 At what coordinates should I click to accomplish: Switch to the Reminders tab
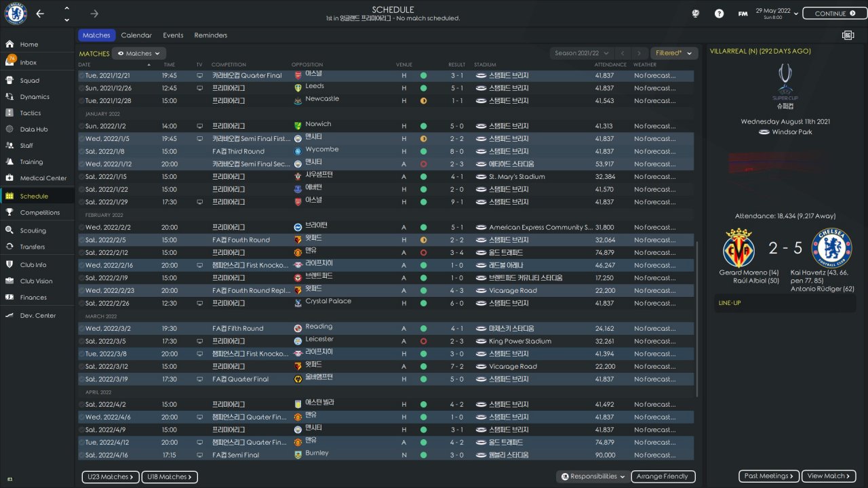click(x=211, y=35)
